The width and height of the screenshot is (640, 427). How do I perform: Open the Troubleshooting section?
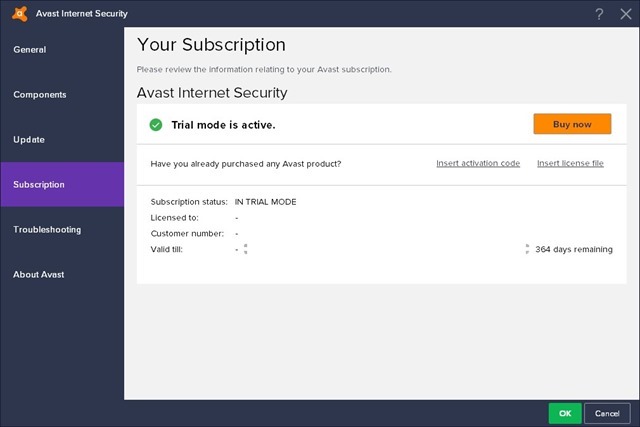point(47,229)
